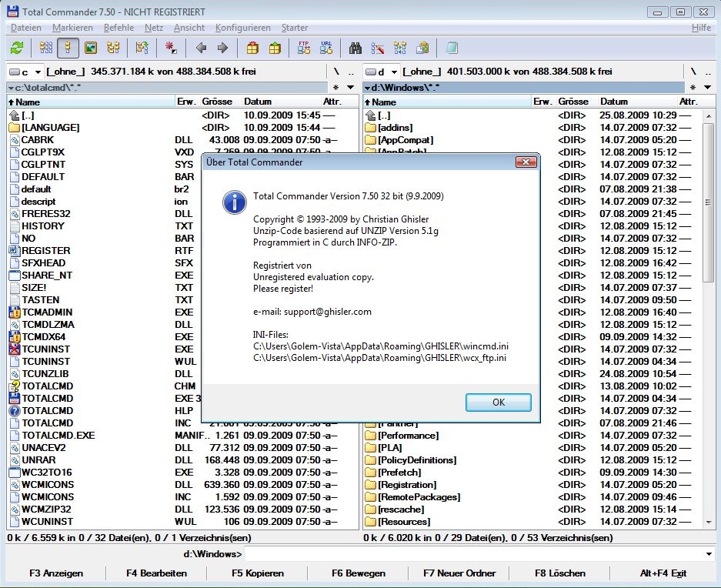Click the F4 Bearbeiten button
721x588 pixels.
(x=156, y=573)
